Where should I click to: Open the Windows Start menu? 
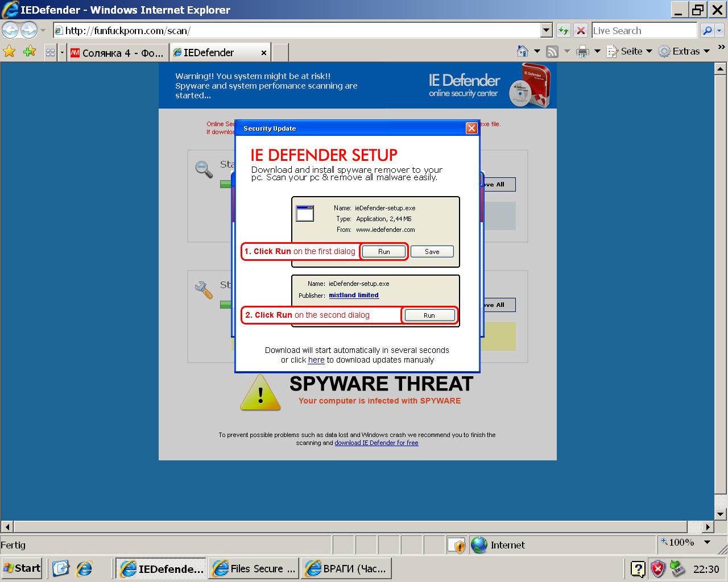point(22,568)
